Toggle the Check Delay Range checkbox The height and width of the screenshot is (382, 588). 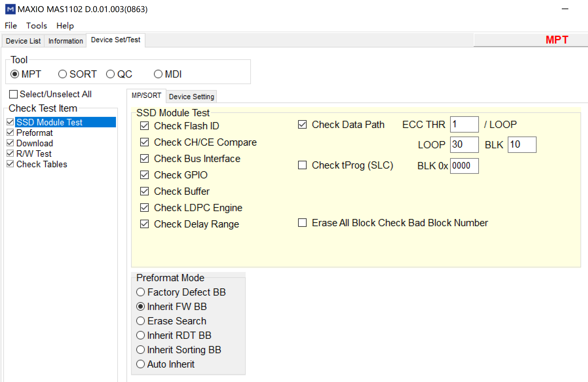[x=144, y=224]
